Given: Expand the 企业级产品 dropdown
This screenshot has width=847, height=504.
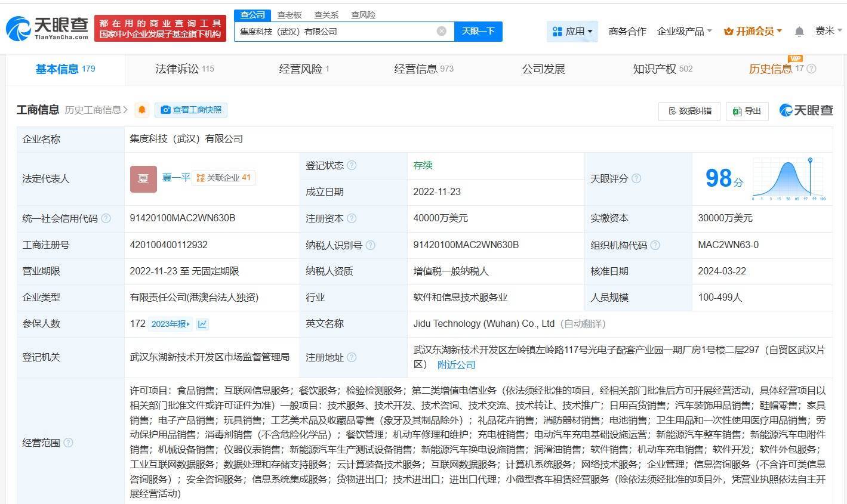Looking at the screenshot, I should (684, 31).
